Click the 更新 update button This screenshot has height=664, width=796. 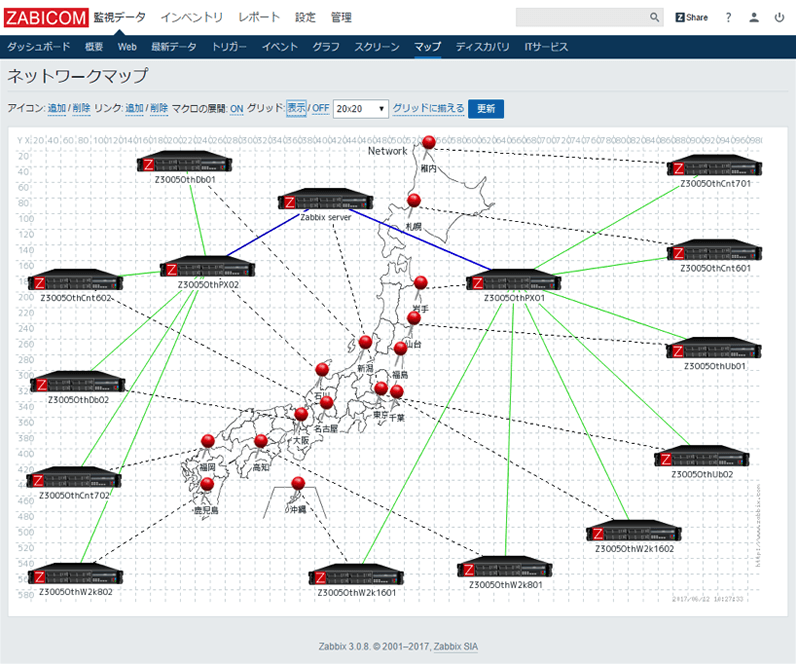(x=486, y=109)
